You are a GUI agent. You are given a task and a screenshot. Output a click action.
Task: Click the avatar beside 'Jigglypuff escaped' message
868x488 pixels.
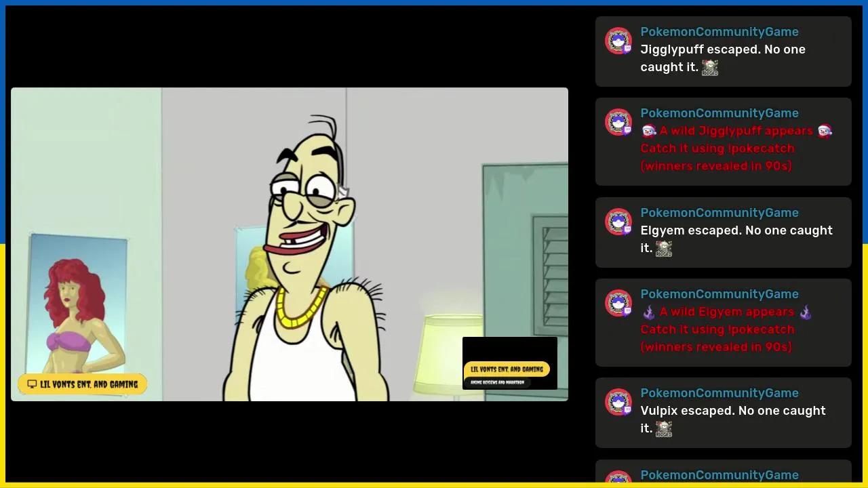pyautogui.click(x=618, y=41)
